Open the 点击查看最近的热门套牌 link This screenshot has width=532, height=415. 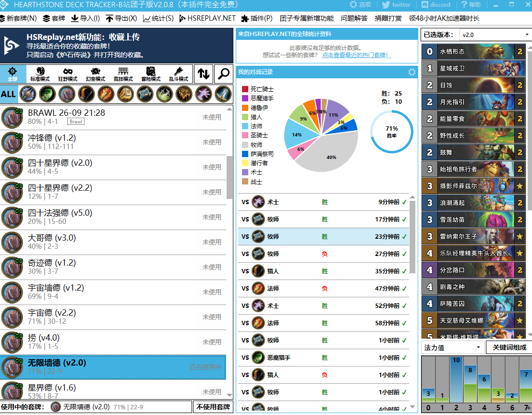(x=356, y=55)
